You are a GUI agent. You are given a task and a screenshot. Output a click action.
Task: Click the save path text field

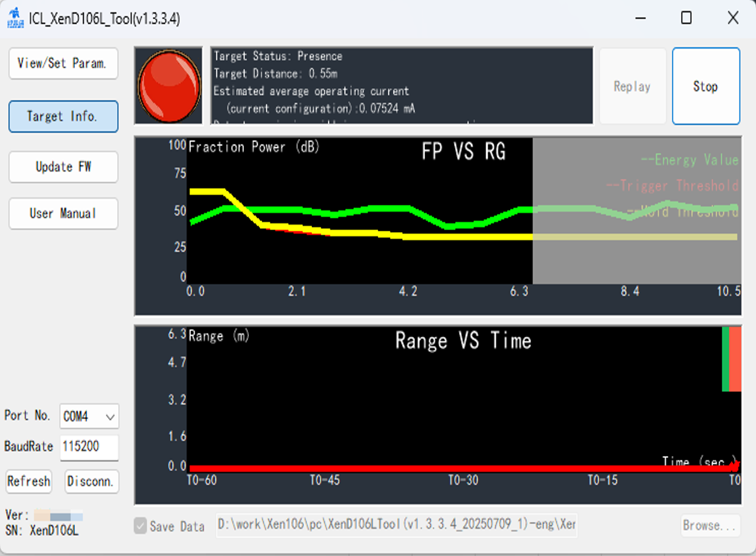click(x=397, y=525)
